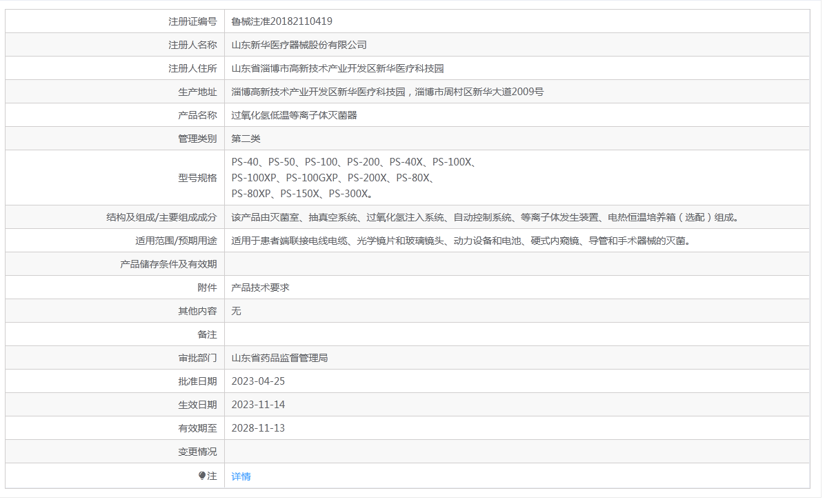Click the 产品储存条件及有效期 label
The image size is (825, 504).
tap(168, 264)
